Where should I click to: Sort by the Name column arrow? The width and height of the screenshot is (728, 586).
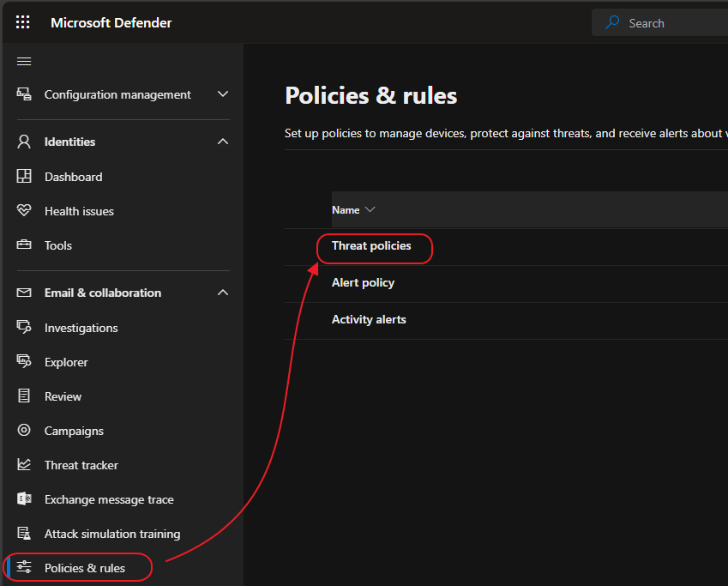tap(370, 210)
